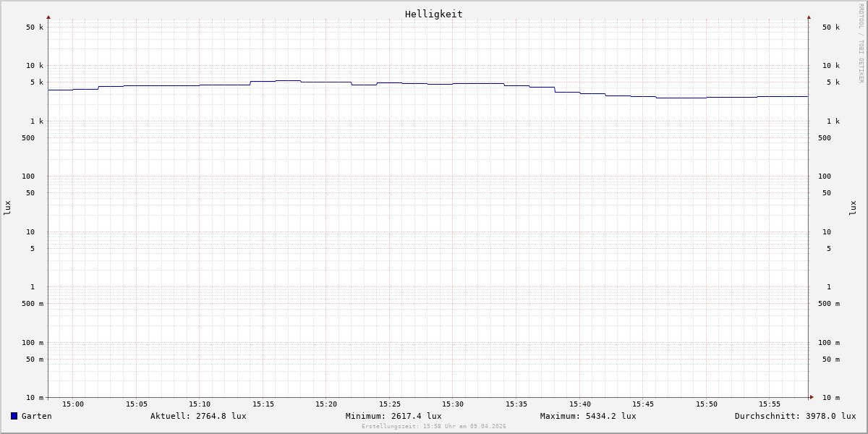This screenshot has height=434, width=868.
Task: Click the chart title Helligkeit
Action: pos(434,14)
